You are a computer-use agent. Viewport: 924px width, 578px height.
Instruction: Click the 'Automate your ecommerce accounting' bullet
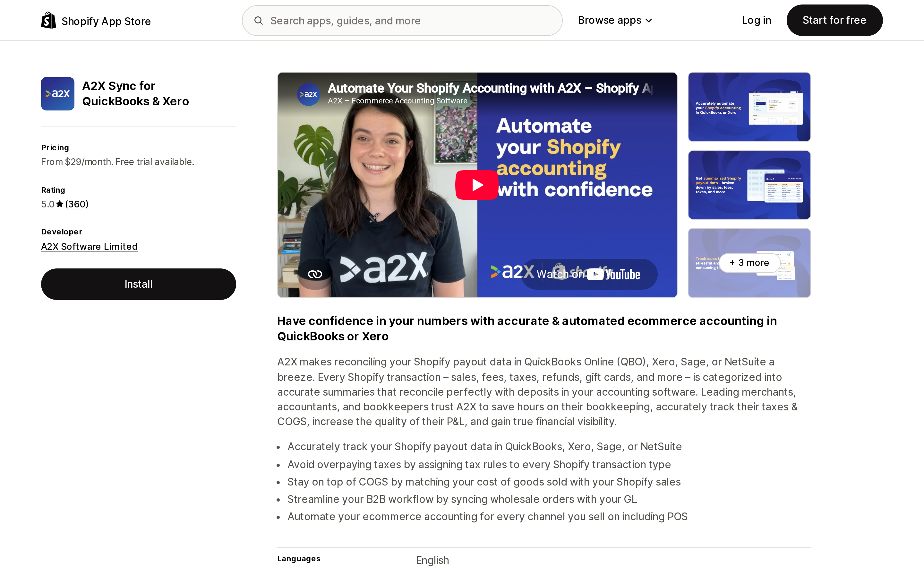coord(487,516)
